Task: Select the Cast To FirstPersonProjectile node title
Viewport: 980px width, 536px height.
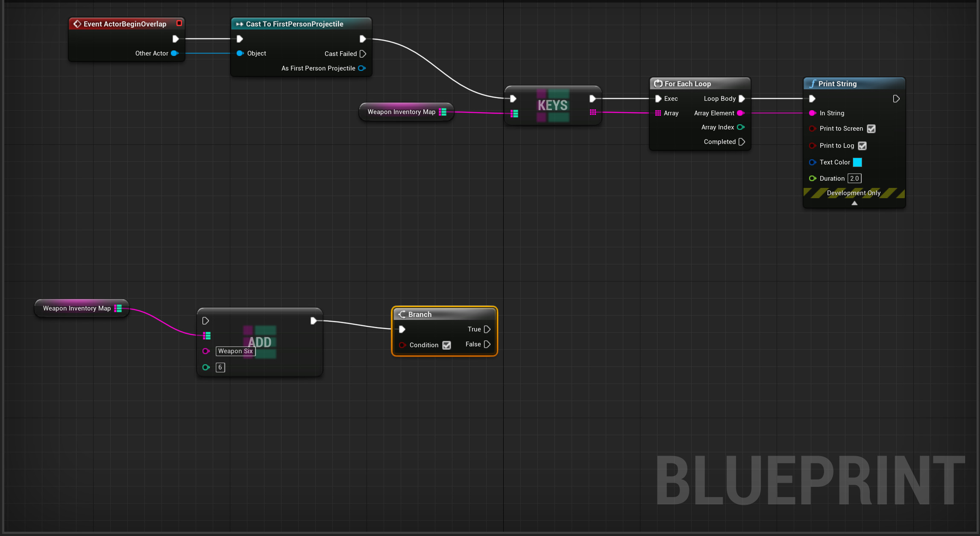Action: click(x=294, y=24)
